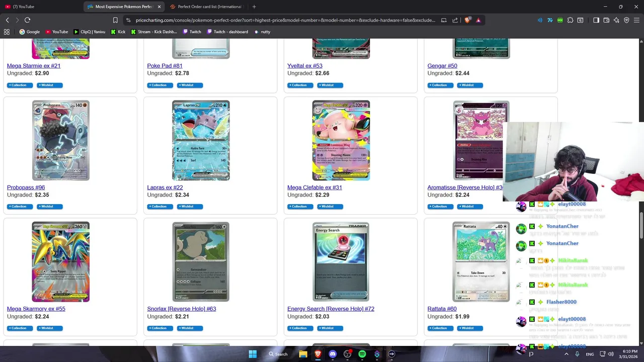The image size is (644, 362).
Task: Open a new tab with plus icon
Action: (x=254, y=7)
